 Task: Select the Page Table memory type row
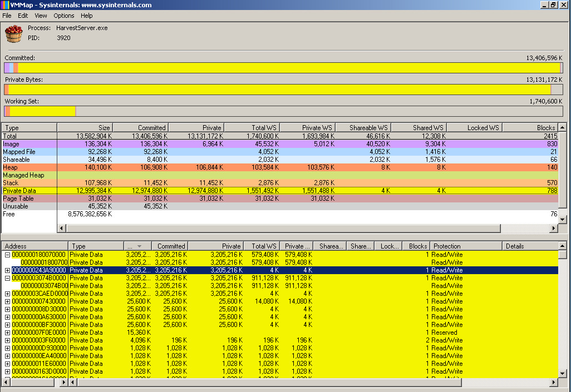[280, 199]
